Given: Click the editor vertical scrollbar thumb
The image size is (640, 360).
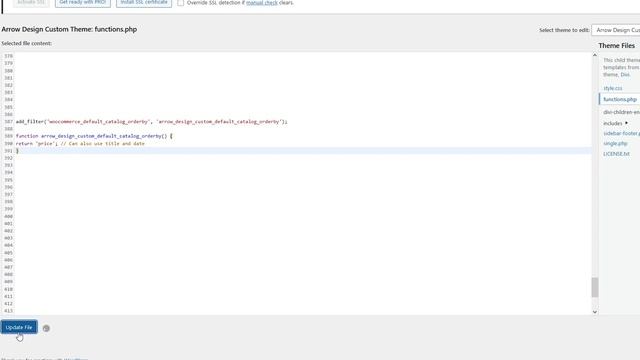Looking at the screenshot, I should pyautogui.click(x=595, y=287).
